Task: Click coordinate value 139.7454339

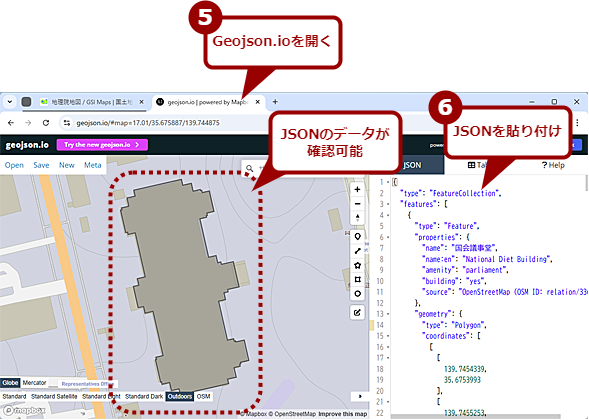Action: 464,369
